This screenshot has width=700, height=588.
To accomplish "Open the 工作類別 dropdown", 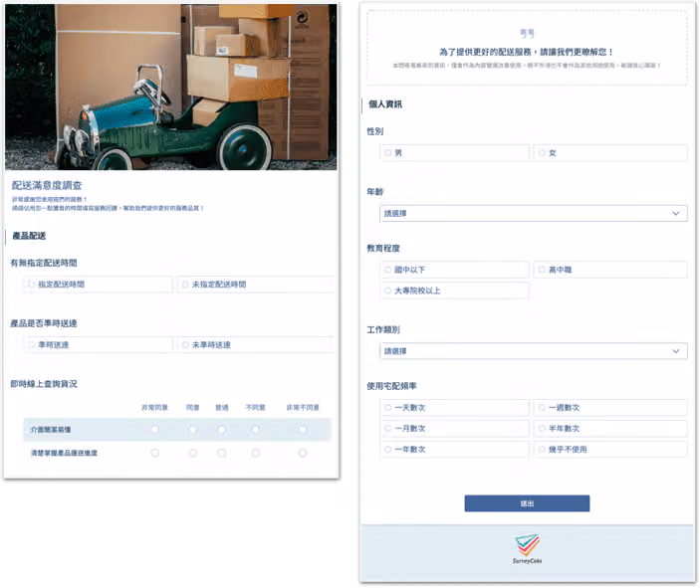I will pos(534,351).
